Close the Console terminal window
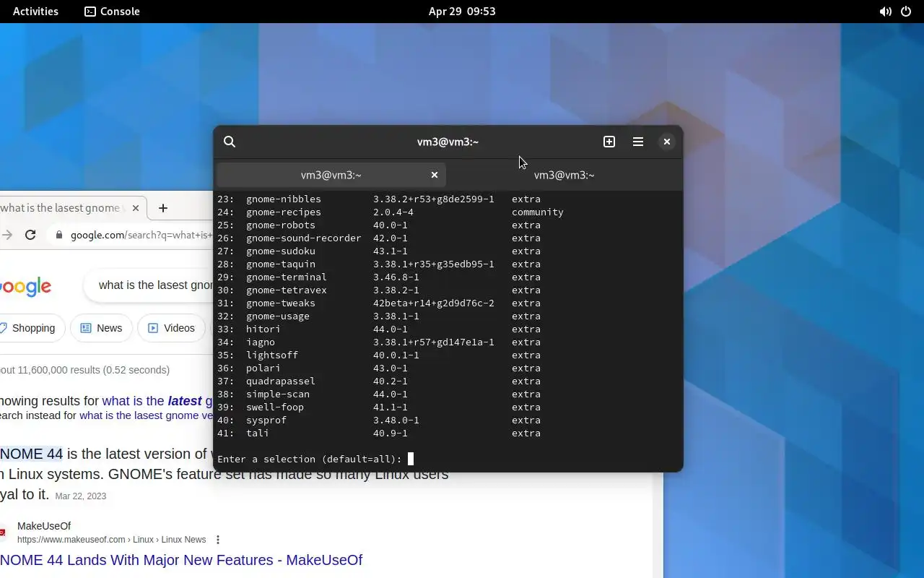This screenshot has width=924, height=578. pyautogui.click(x=667, y=142)
